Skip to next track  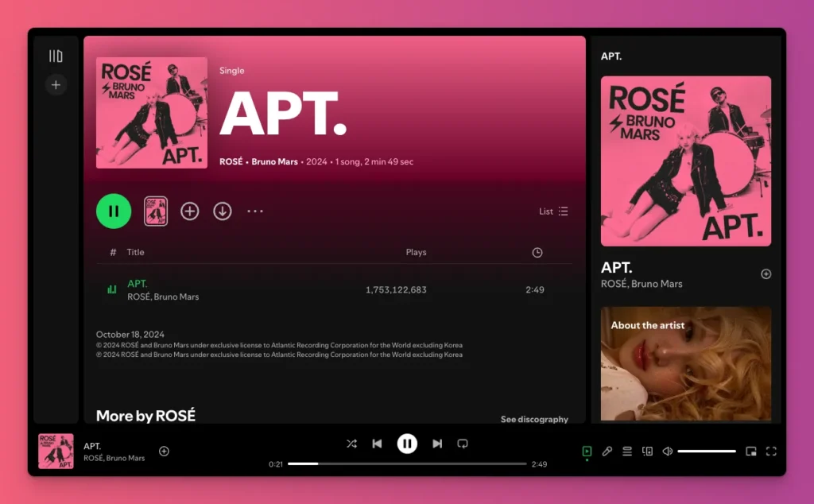pyautogui.click(x=437, y=444)
